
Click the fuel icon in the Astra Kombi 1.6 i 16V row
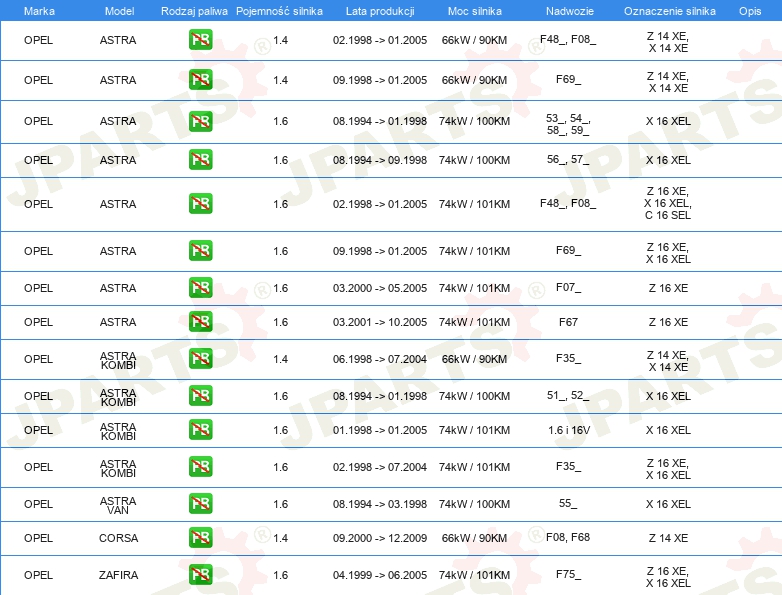pos(200,429)
